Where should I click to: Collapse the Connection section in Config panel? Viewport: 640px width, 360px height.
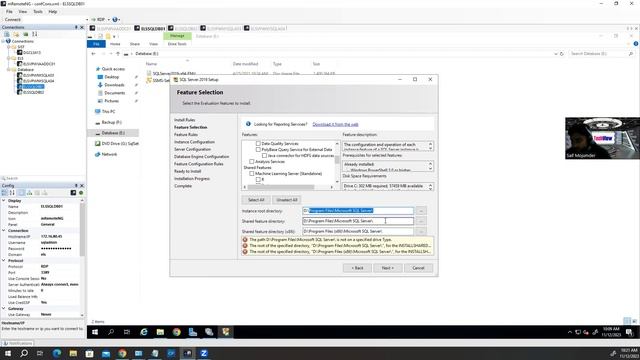[4, 231]
